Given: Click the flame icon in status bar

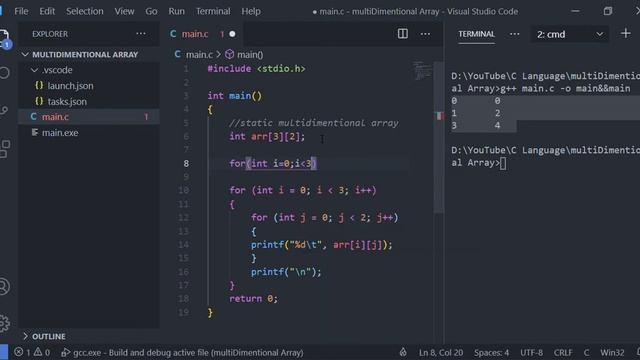Looking at the screenshot, I should point(403,352).
